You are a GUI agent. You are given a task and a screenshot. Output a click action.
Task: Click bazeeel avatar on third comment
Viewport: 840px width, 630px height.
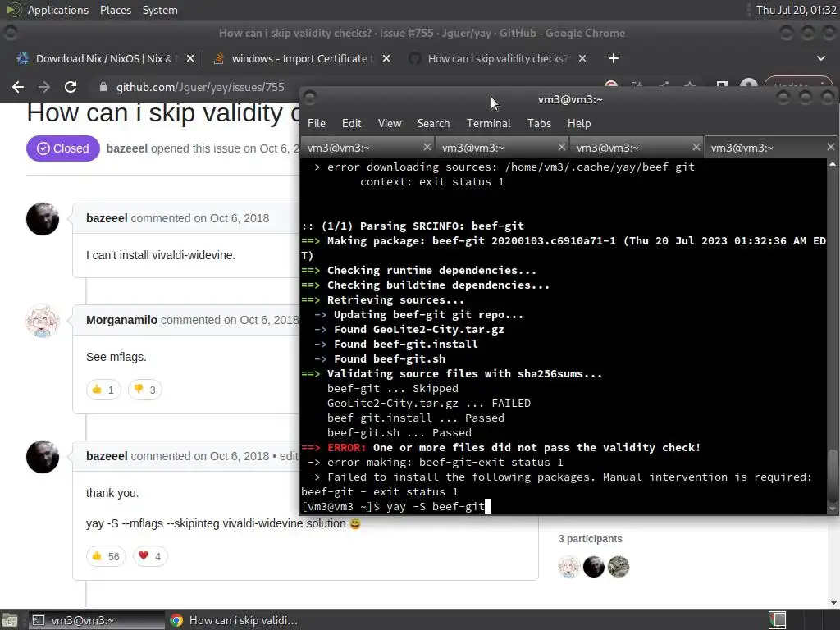pyautogui.click(x=43, y=457)
